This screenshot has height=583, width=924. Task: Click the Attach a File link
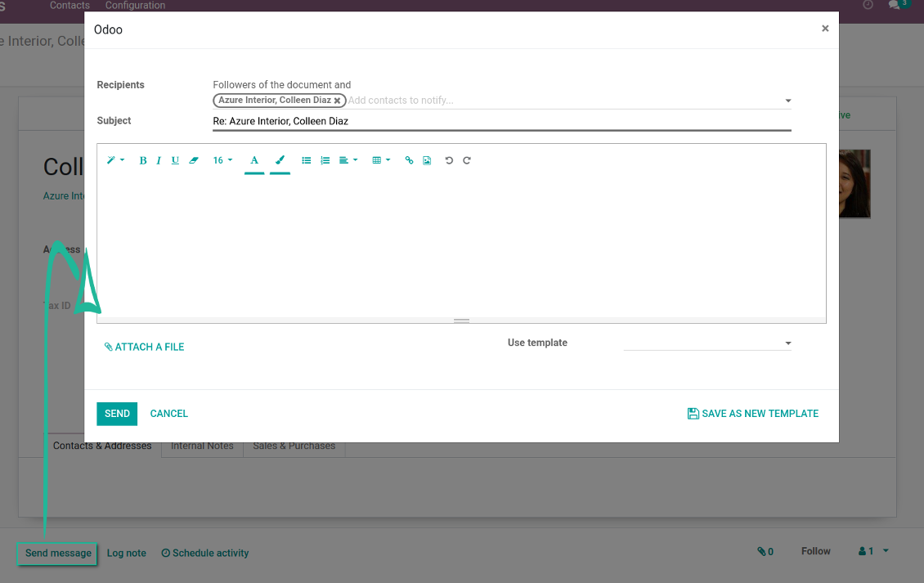coord(145,347)
